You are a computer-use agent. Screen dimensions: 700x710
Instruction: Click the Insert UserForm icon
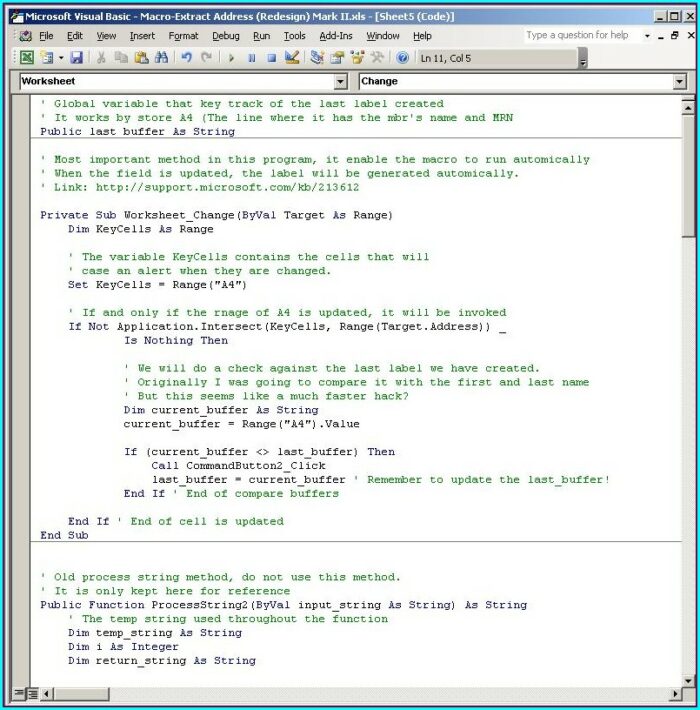[47, 58]
